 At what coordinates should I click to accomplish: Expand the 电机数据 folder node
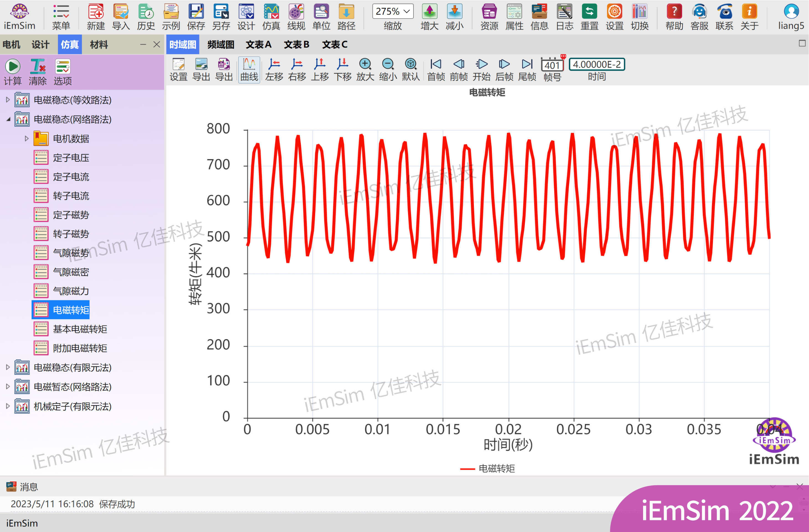(x=27, y=139)
